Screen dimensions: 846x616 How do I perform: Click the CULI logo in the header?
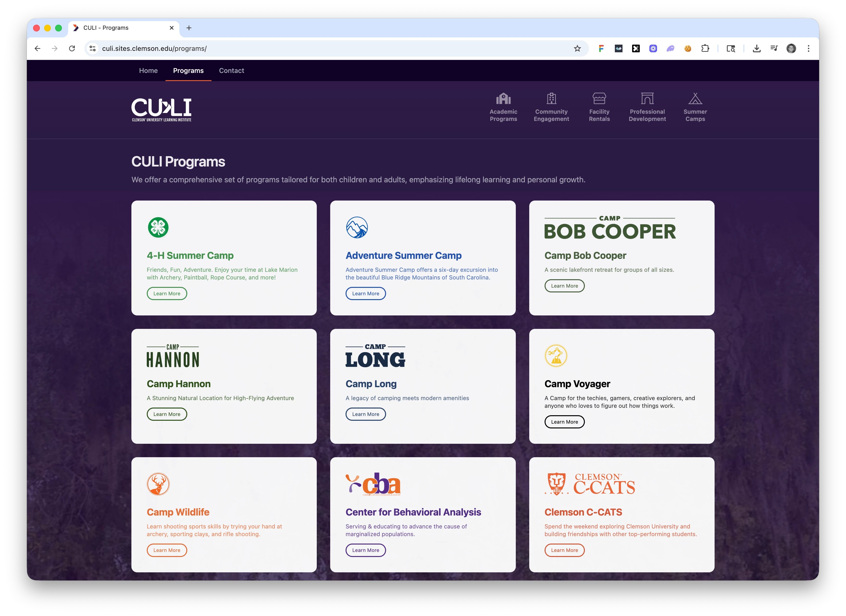(162, 110)
